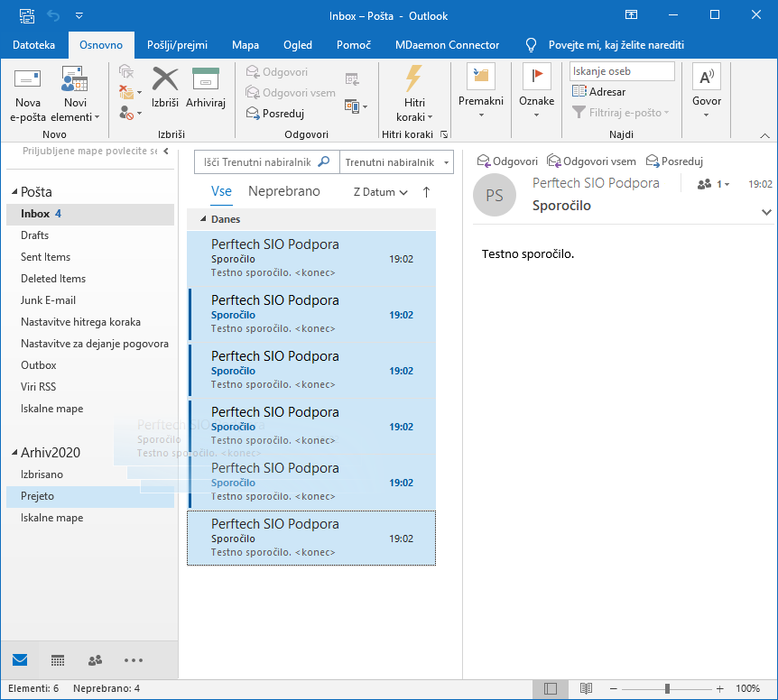Open the Pomoč tab
778x700 pixels.
click(x=354, y=45)
